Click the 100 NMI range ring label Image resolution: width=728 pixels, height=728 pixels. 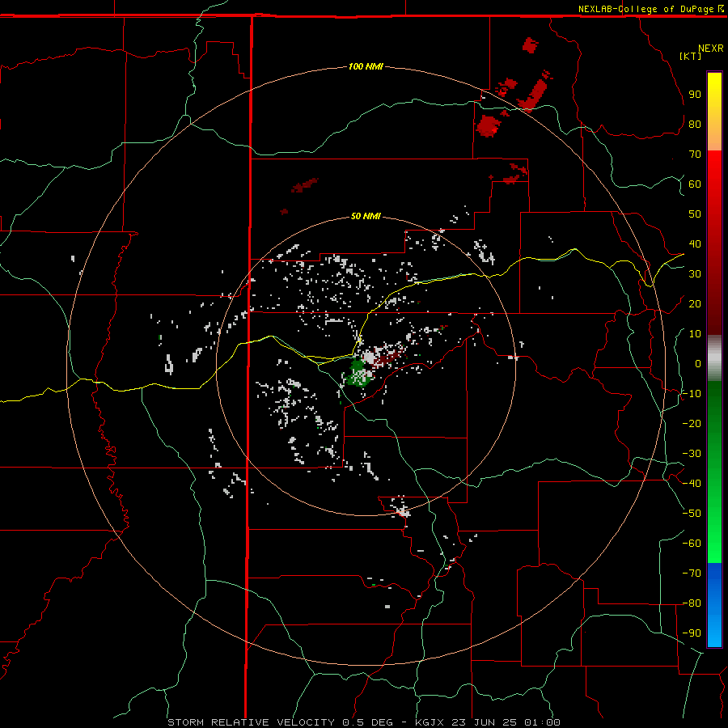click(366, 66)
